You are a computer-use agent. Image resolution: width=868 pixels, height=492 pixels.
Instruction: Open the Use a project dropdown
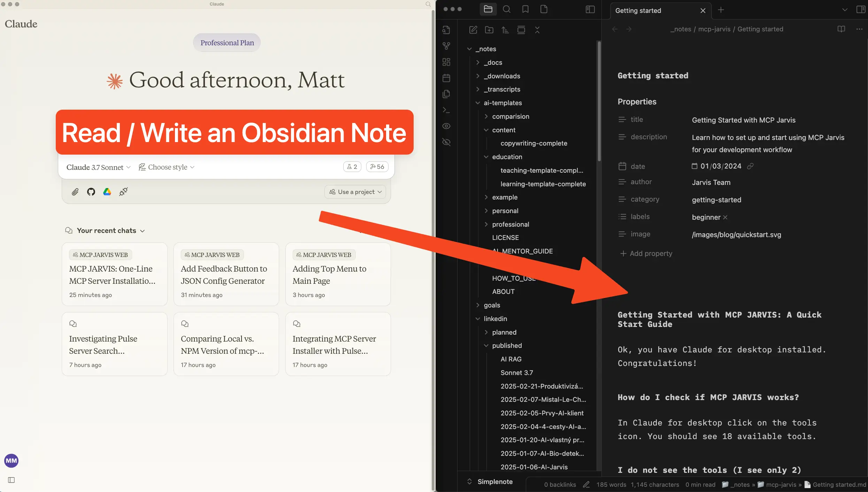tap(355, 192)
